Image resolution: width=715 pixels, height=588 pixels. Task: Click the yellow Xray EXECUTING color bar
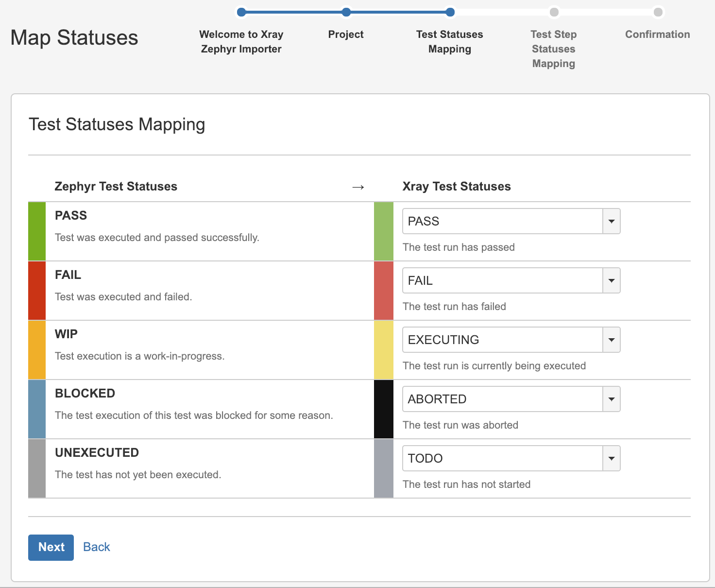click(x=384, y=350)
